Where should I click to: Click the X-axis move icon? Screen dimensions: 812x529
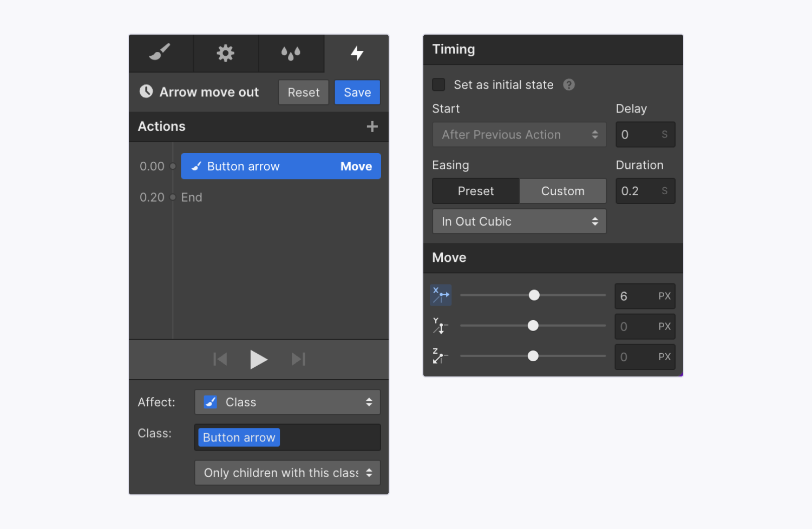tap(441, 295)
